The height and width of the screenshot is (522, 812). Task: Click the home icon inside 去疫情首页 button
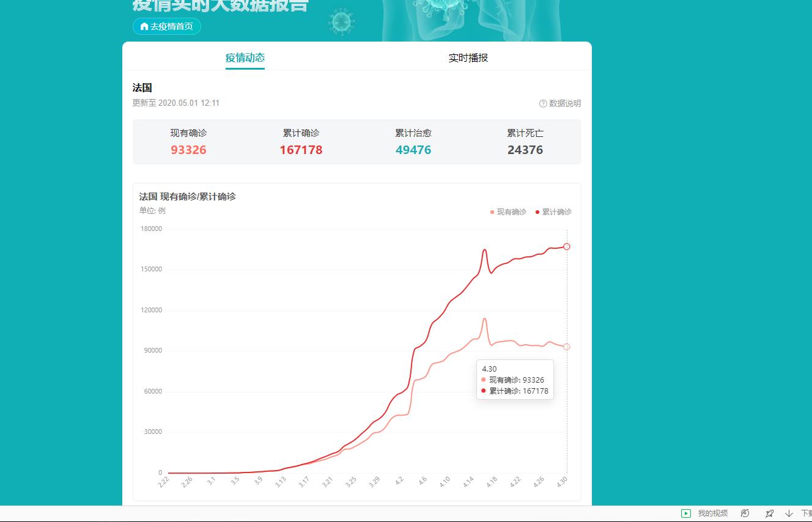click(143, 26)
